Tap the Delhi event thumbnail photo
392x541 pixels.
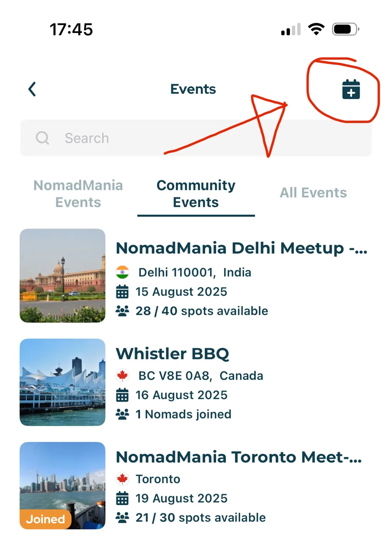click(63, 276)
